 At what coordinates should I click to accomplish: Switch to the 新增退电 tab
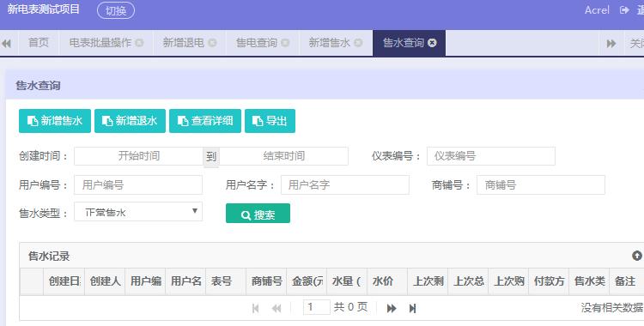[x=183, y=43]
